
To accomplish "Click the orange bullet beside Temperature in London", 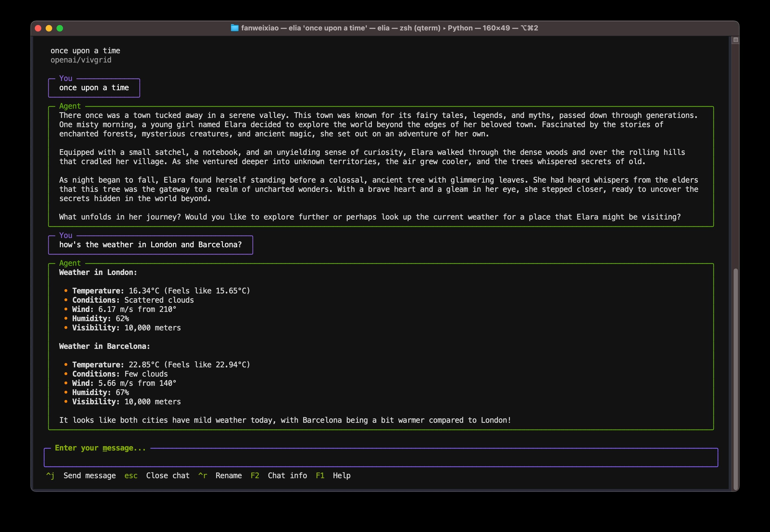I will click(x=66, y=291).
